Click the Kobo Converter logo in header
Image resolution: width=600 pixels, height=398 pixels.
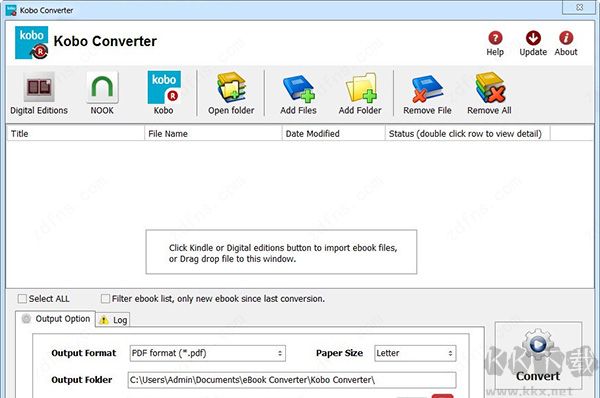(31, 42)
